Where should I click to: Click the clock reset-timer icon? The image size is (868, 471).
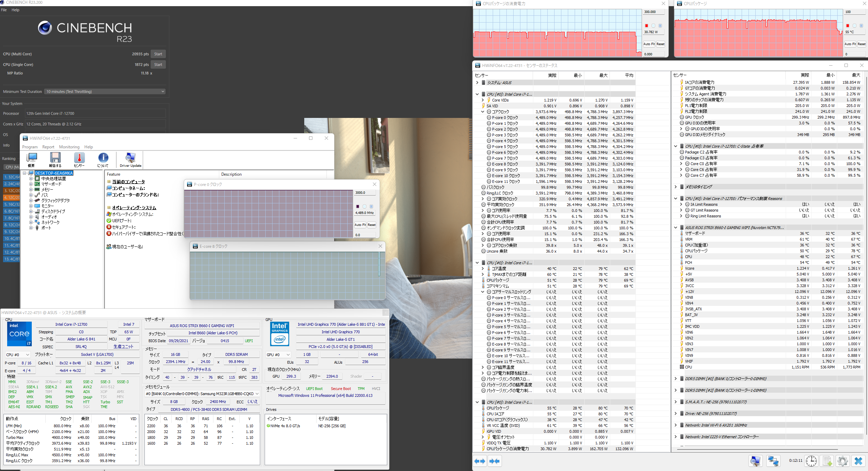pyautogui.click(x=811, y=461)
